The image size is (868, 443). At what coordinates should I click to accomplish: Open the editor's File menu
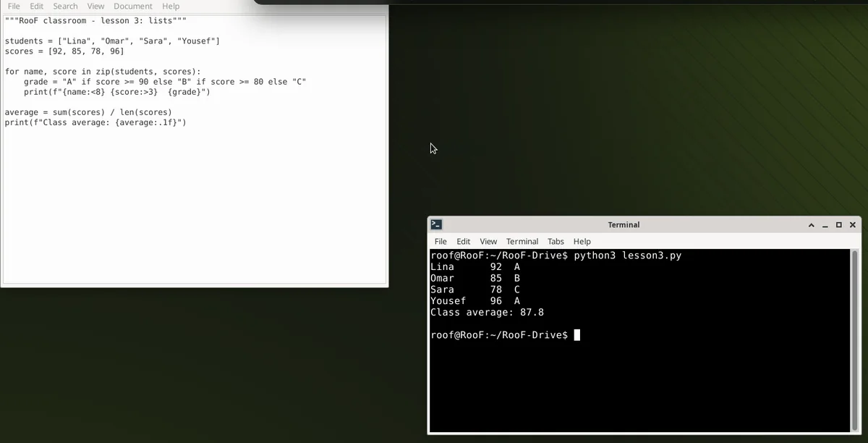coord(14,6)
